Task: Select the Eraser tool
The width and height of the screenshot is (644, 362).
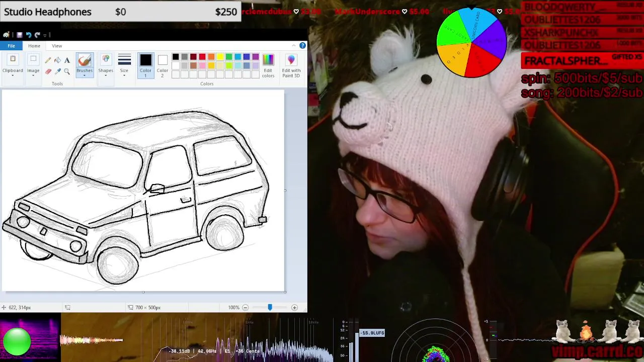Action: click(48, 71)
